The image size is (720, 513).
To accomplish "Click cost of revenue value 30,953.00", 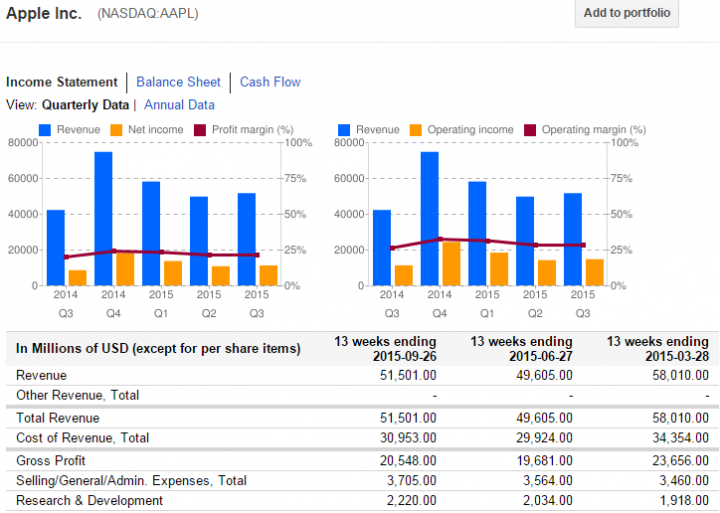I will [x=408, y=438].
